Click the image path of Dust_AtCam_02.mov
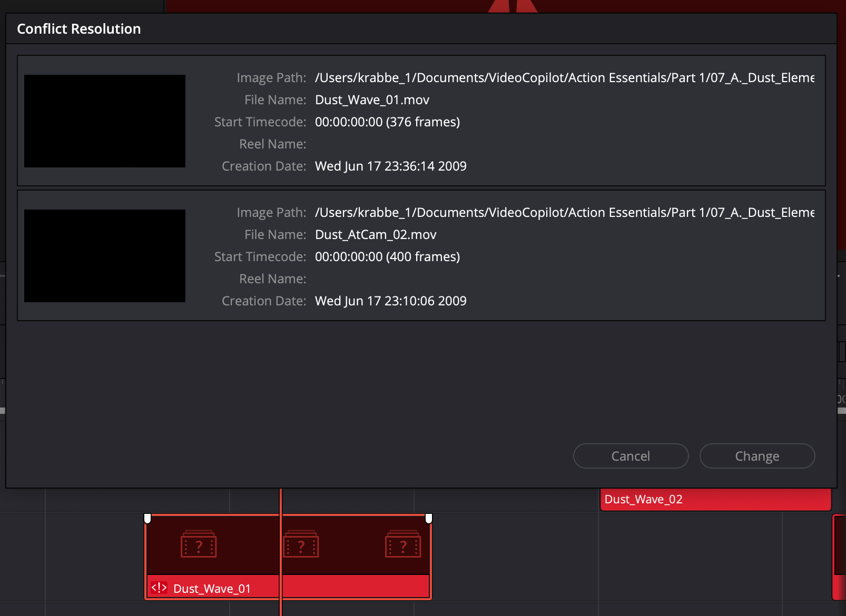The width and height of the screenshot is (846, 616). (x=565, y=213)
